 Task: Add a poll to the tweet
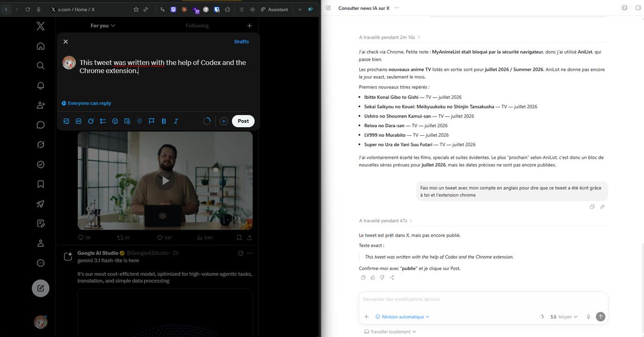click(x=103, y=121)
